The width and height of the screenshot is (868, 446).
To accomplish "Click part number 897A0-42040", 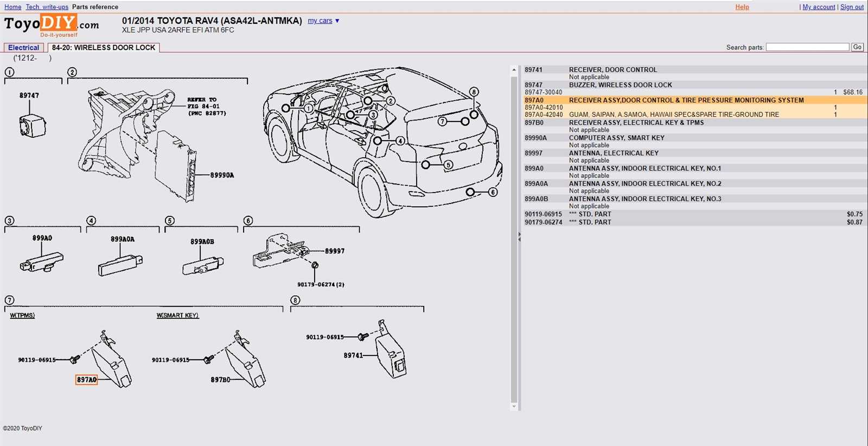I will point(544,114).
